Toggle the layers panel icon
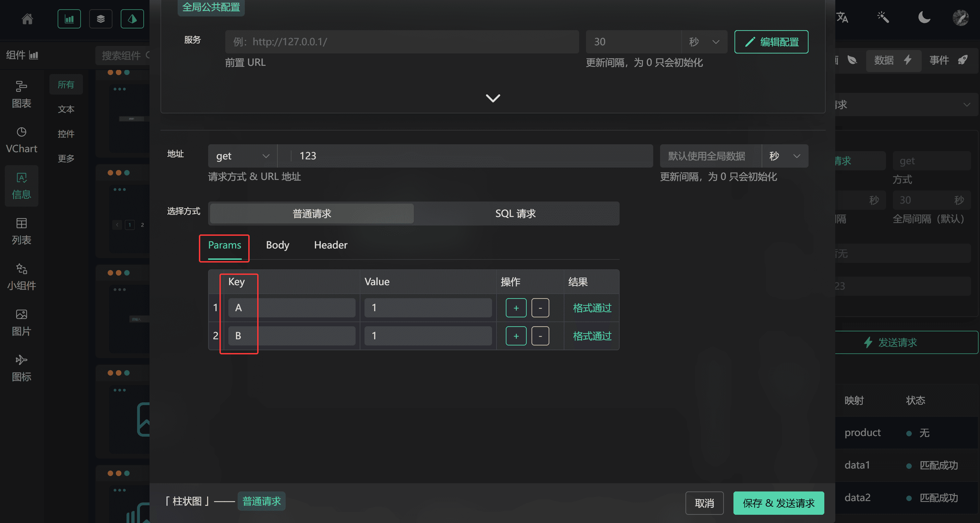The height and width of the screenshot is (523, 980). (100, 19)
